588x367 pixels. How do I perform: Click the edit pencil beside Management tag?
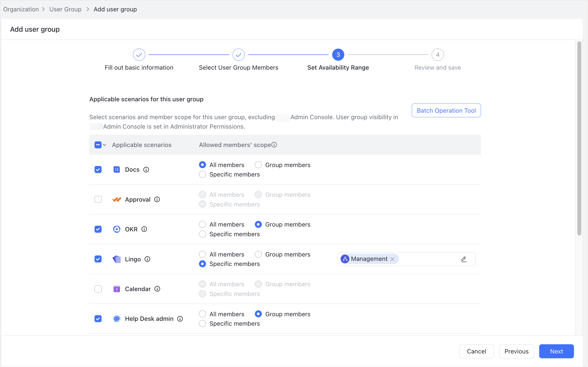[x=463, y=259]
